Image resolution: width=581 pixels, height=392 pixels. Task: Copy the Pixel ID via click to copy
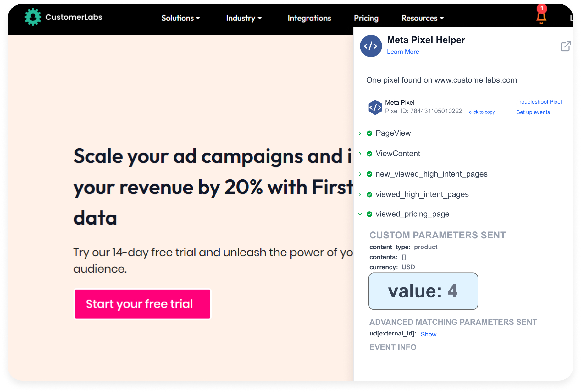tap(482, 112)
